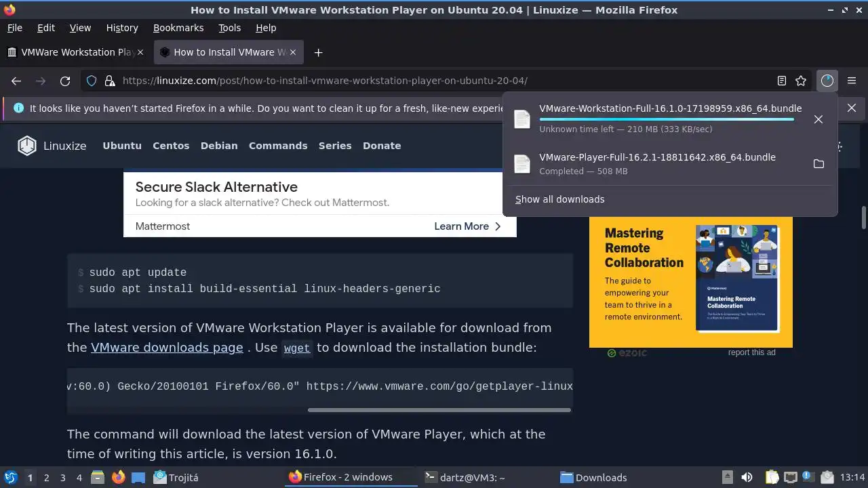Open the File menu
868x488 pixels.
click(14, 28)
